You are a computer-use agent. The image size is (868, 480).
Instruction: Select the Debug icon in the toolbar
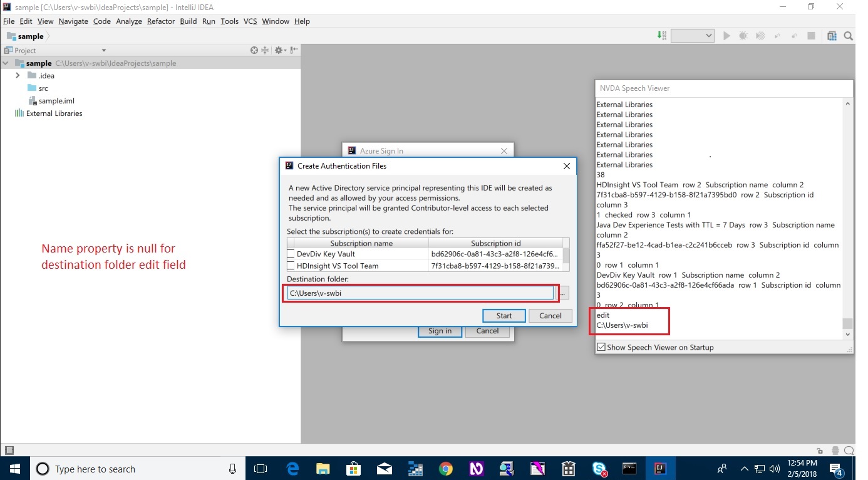click(x=744, y=36)
